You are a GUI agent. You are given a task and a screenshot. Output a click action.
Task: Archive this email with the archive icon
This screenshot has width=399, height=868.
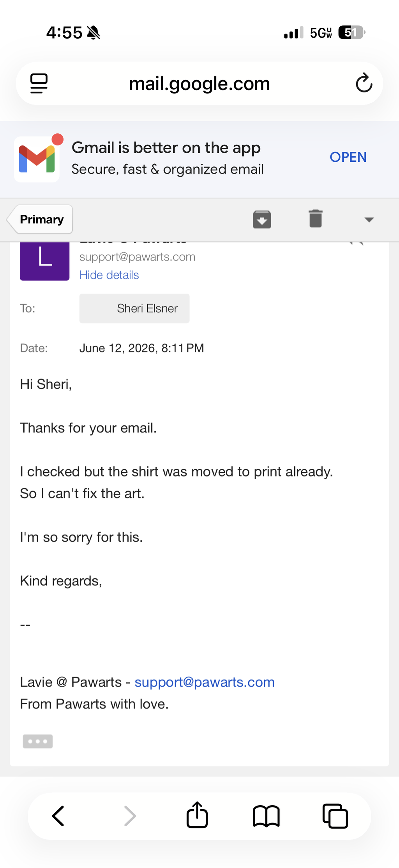coord(262,219)
